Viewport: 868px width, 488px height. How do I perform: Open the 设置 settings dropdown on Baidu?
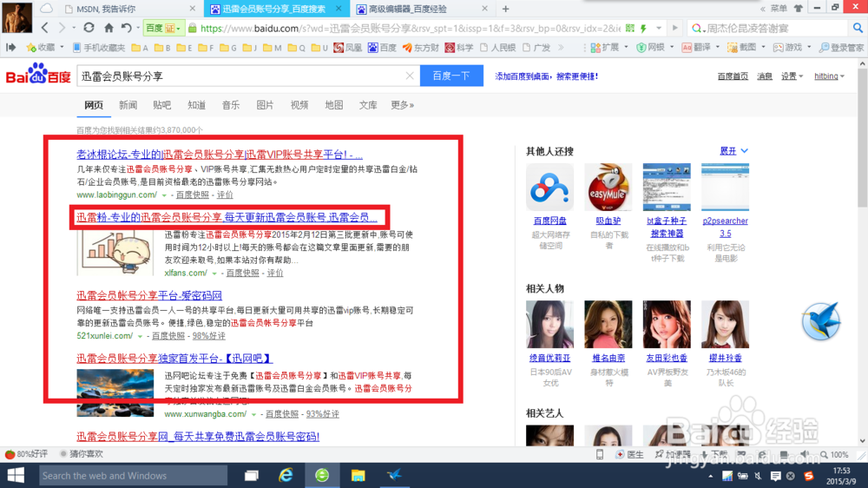(x=792, y=76)
